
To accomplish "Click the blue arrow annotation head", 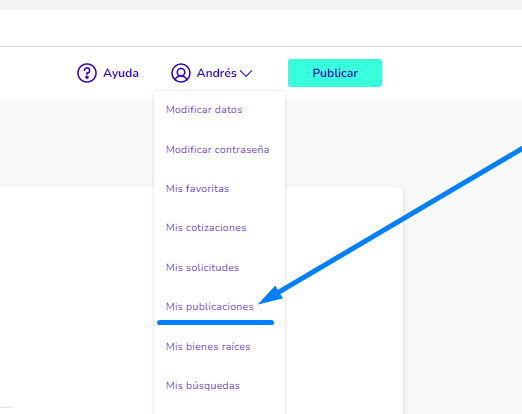I will click(271, 296).
